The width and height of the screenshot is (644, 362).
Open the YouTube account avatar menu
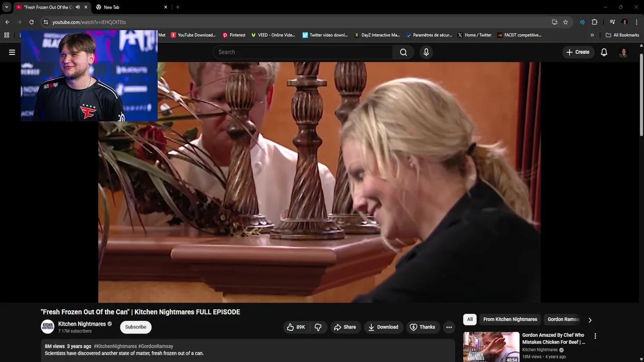623,52
